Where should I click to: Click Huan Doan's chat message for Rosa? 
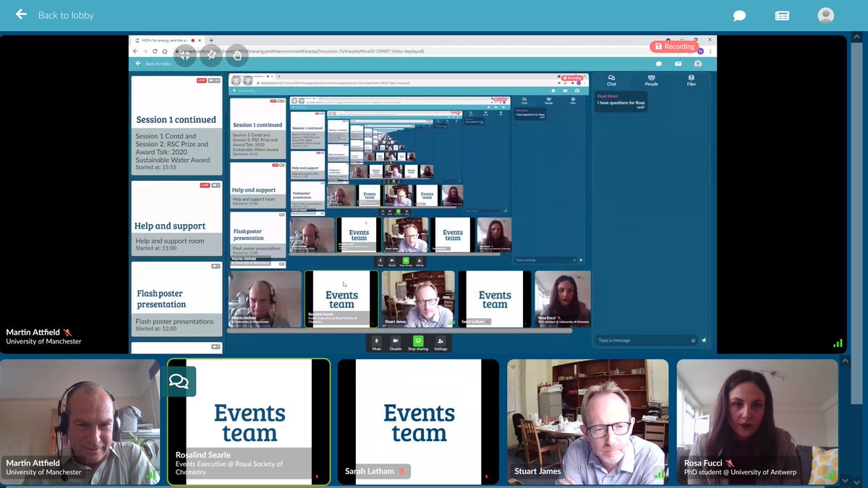click(621, 100)
